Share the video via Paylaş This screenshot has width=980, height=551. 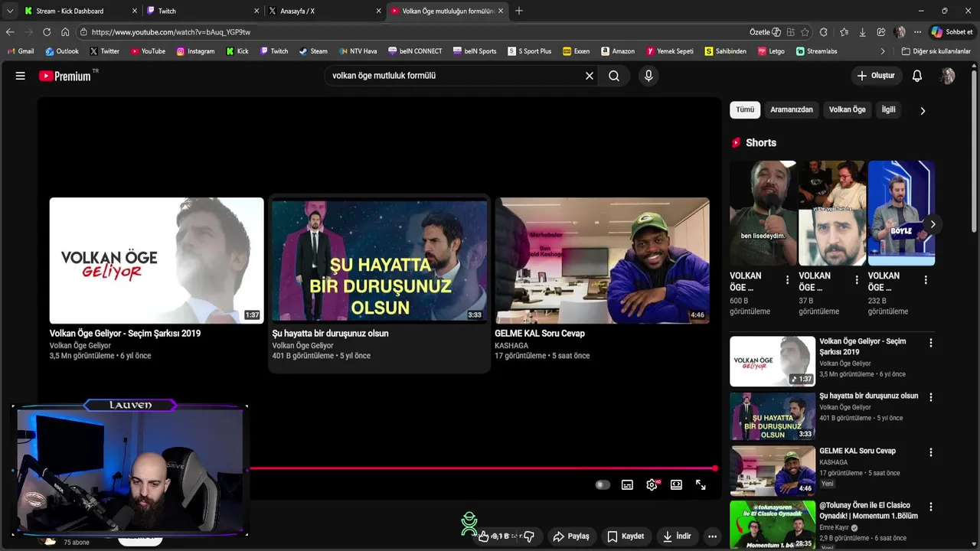(x=571, y=536)
